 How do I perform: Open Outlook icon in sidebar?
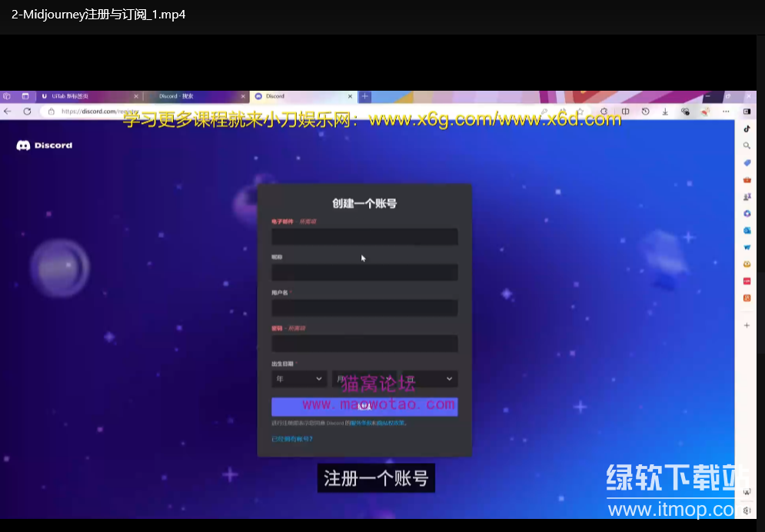tap(747, 230)
